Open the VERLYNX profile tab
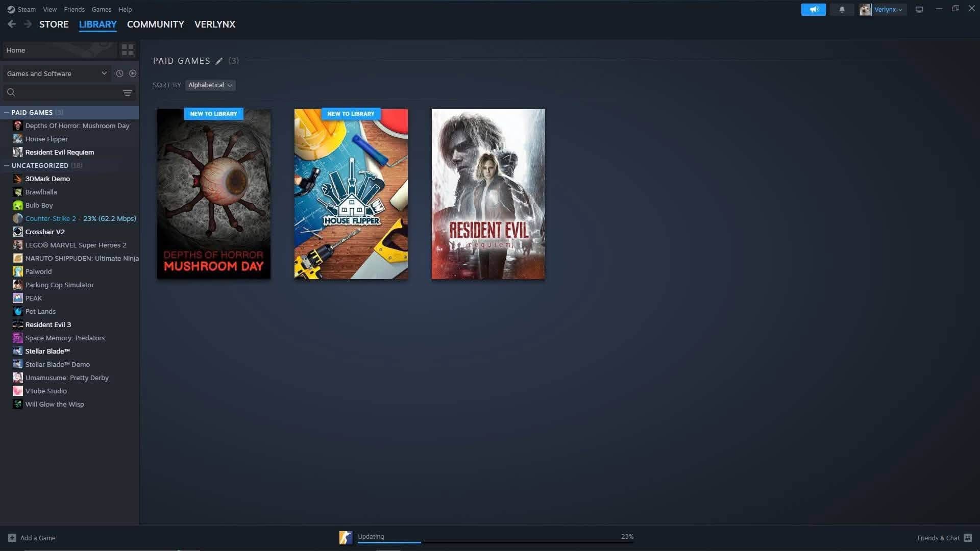This screenshot has width=980, height=551. [215, 24]
